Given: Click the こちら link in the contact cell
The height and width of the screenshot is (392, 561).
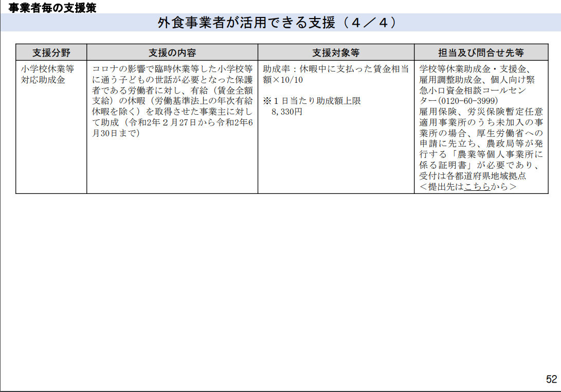Looking at the screenshot, I should [477, 187].
